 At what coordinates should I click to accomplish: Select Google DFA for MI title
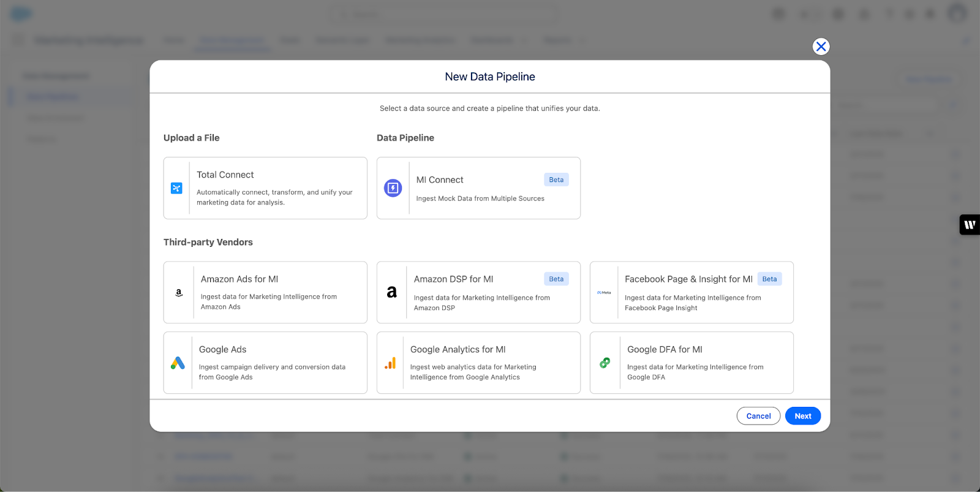click(665, 349)
